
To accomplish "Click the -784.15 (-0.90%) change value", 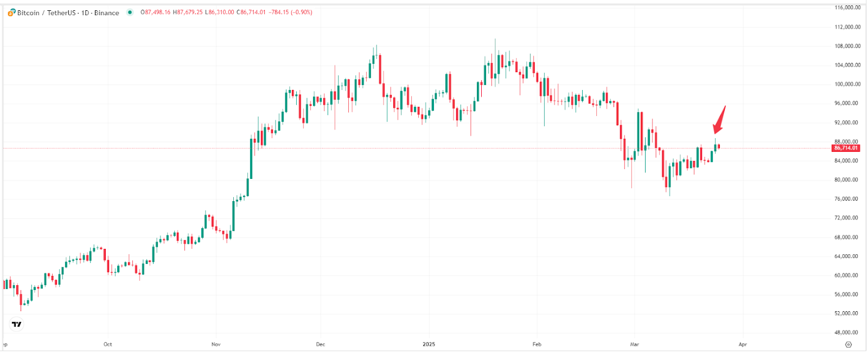I will [291, 12].
